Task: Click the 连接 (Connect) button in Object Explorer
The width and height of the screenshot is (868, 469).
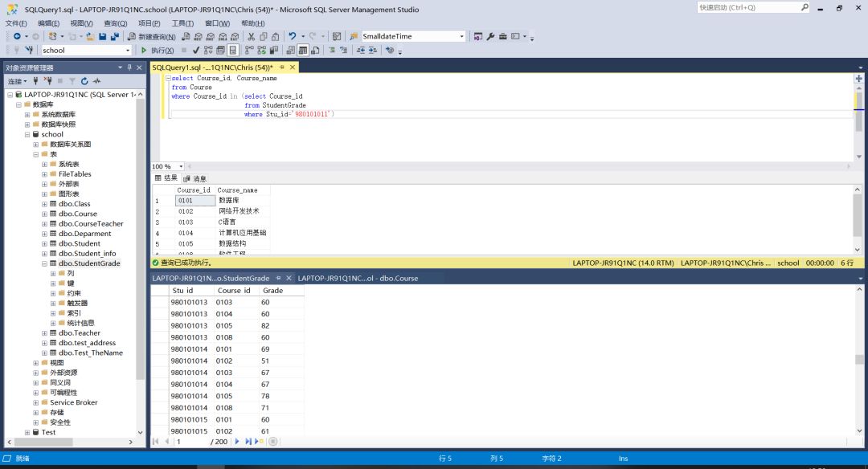Action: coord(17,81)
